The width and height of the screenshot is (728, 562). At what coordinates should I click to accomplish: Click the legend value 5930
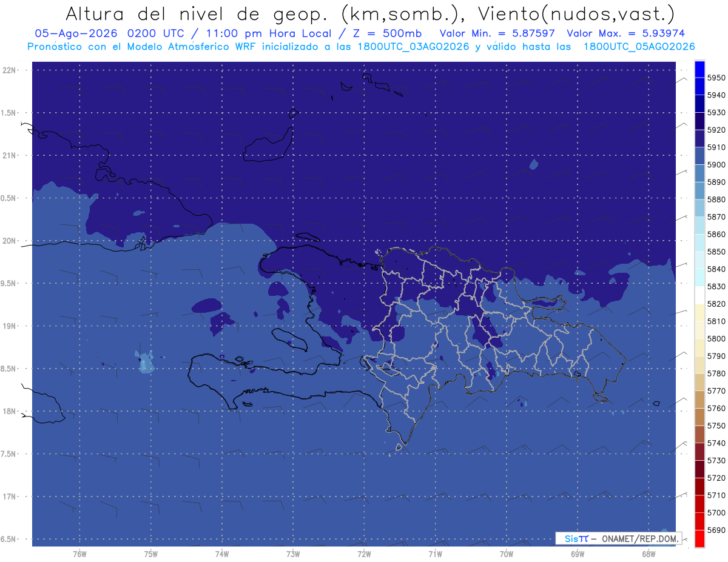716,113
